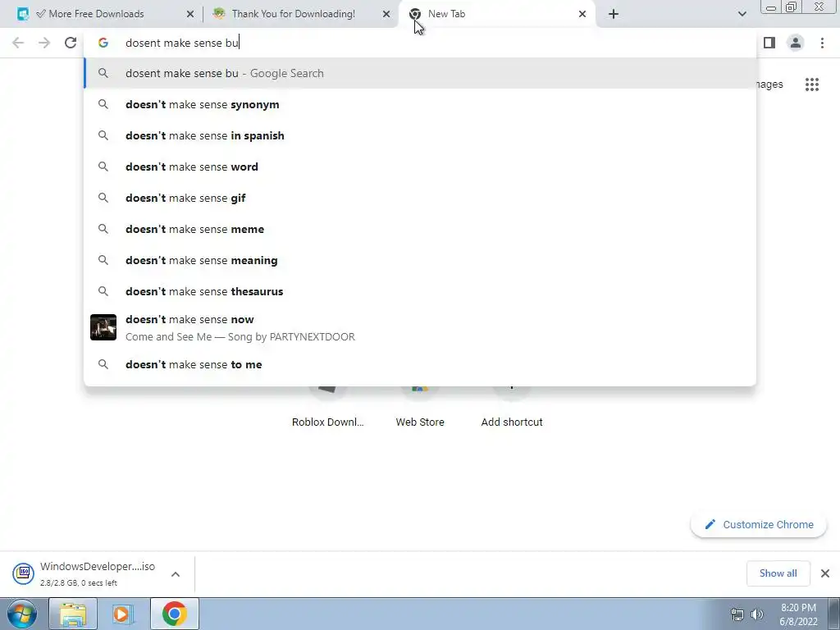
Task: Click 'Come and See Me — Song by PARTYNEXTDOOR' text
Action: (x=240, y=337)
